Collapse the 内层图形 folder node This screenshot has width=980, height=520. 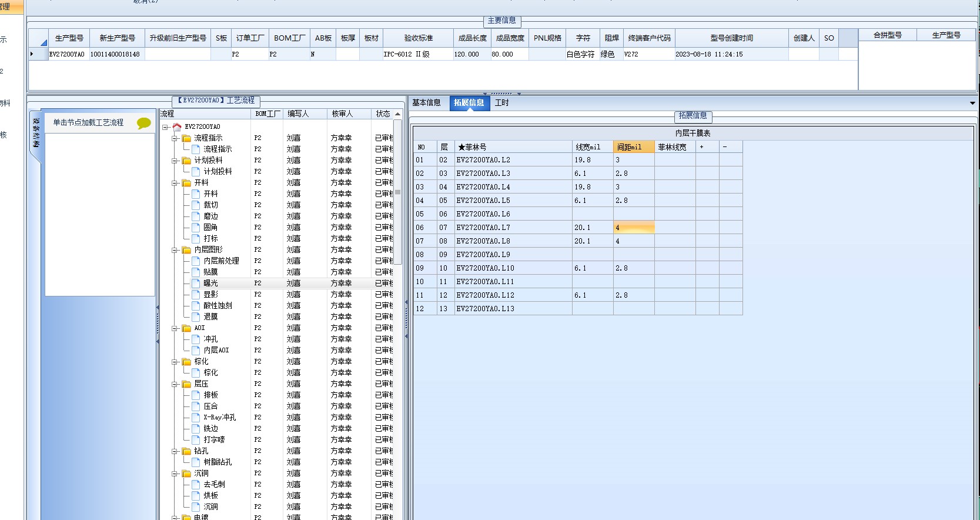[x=175, y=249]
